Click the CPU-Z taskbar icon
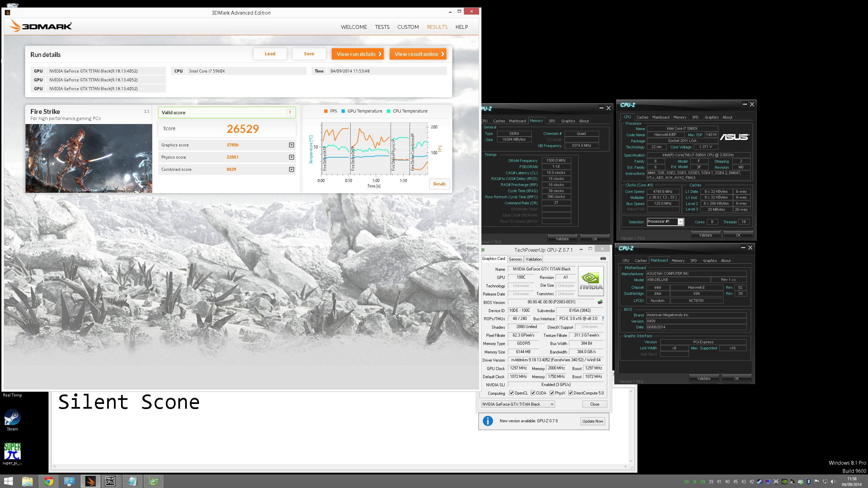Screen dimensions: 868x488 [x=110, y=481]
